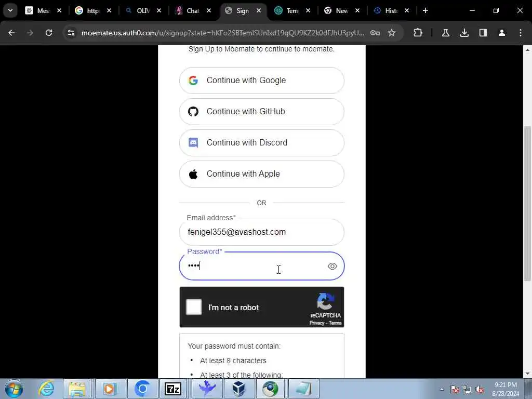Switch to the Hist tab
Viewport: 532px width, 399px height.
tap(391, 10)
